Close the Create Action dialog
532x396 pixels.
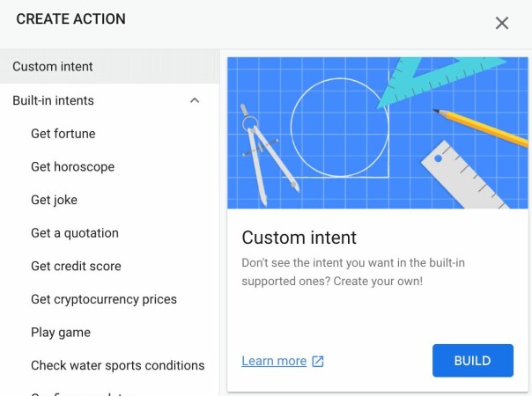coord(502,24)
